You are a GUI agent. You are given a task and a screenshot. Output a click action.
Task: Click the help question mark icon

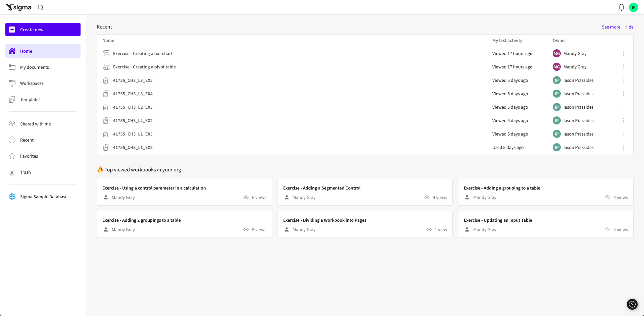(x=632, y=304)
